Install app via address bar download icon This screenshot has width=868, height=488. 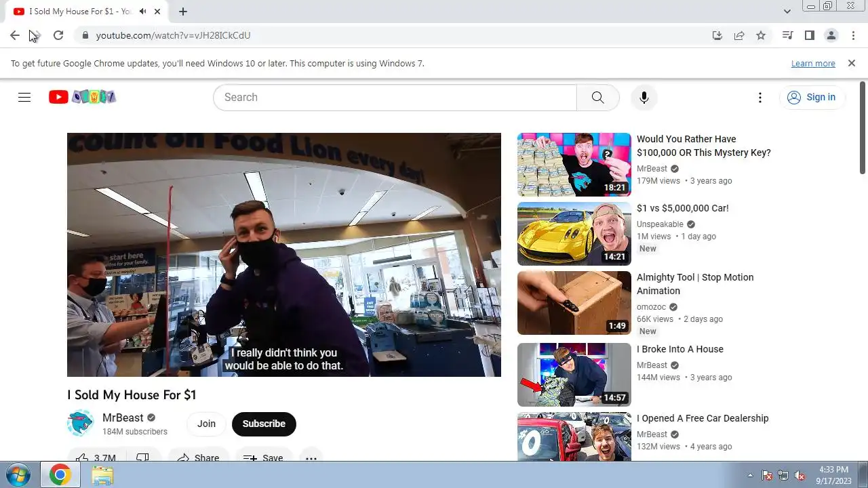[x=717, y=35]
